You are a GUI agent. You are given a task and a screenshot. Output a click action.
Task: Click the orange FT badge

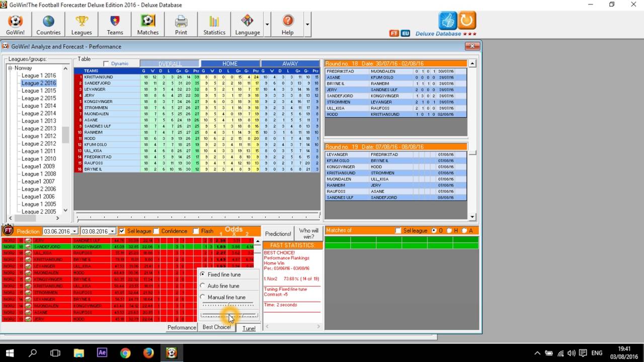[394, 33]
